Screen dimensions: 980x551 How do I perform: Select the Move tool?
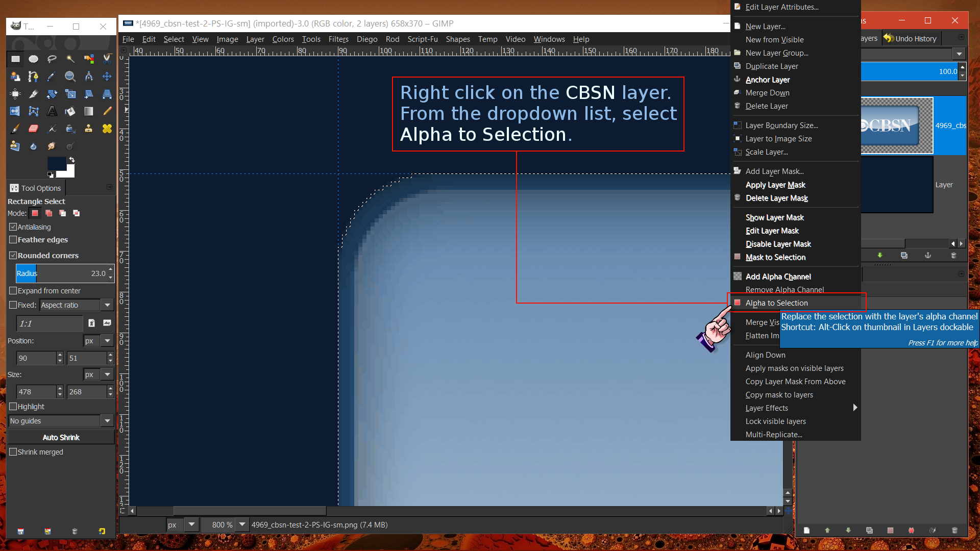point(107,77)
